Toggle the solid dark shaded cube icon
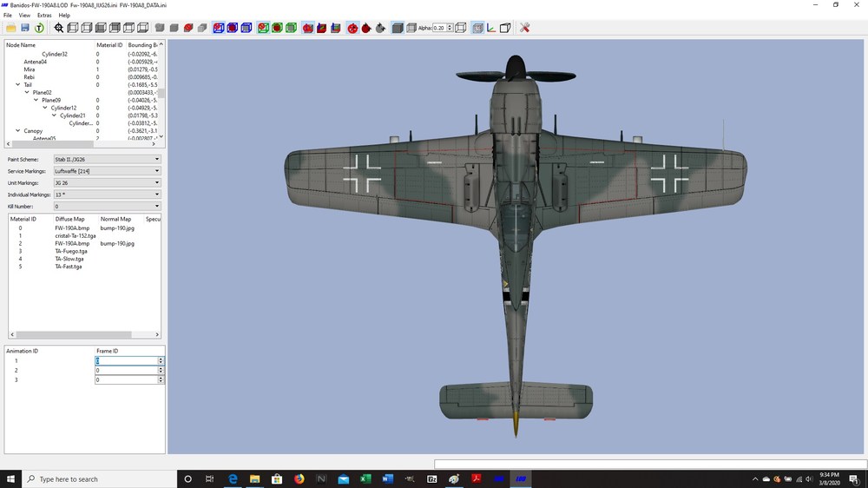This screenshot has height=488, width=868. point(398,28)
